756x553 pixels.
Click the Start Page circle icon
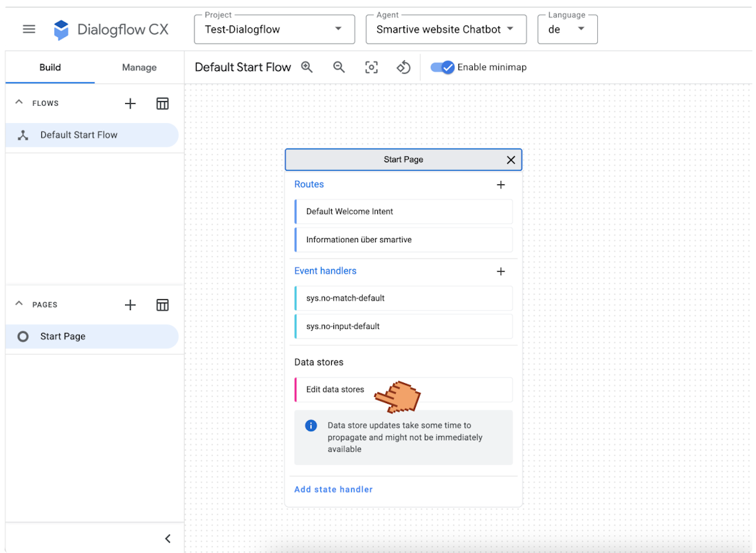pos(23,336)
